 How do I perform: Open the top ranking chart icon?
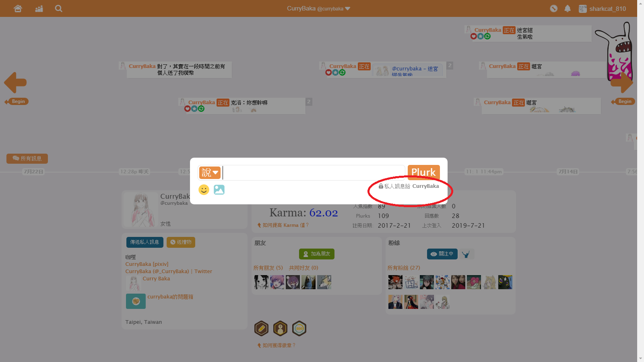[39, 8]
